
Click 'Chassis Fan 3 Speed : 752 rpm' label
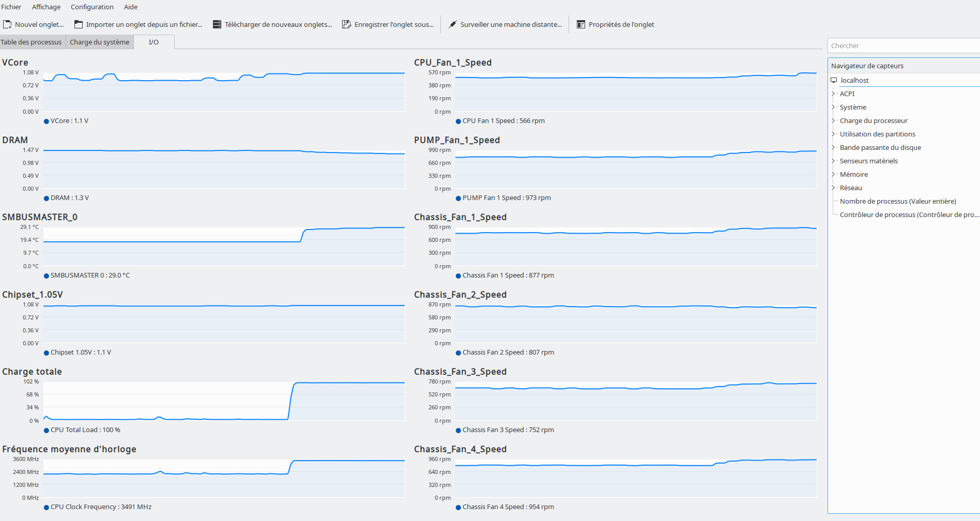[508, 430]
